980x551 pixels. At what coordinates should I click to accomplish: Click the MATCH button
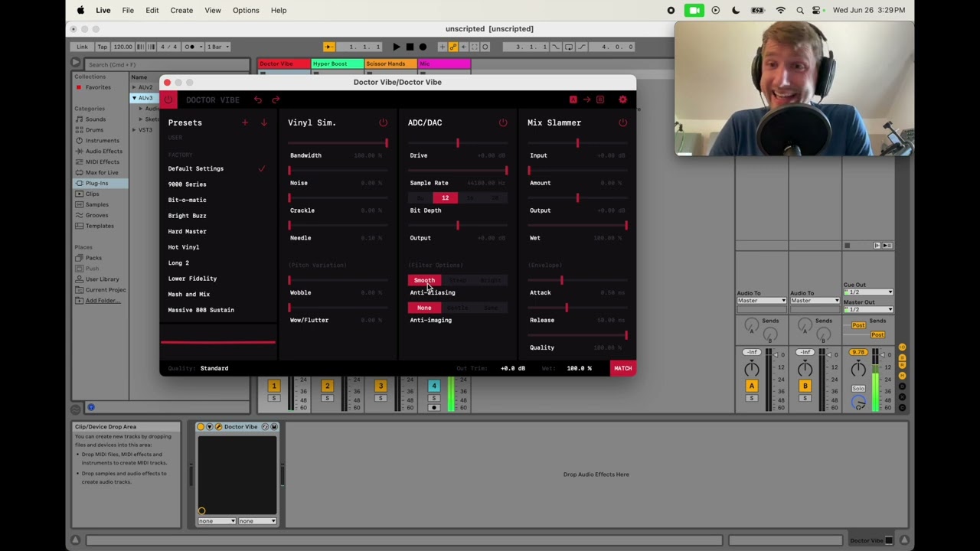click(x=622, y=368)
